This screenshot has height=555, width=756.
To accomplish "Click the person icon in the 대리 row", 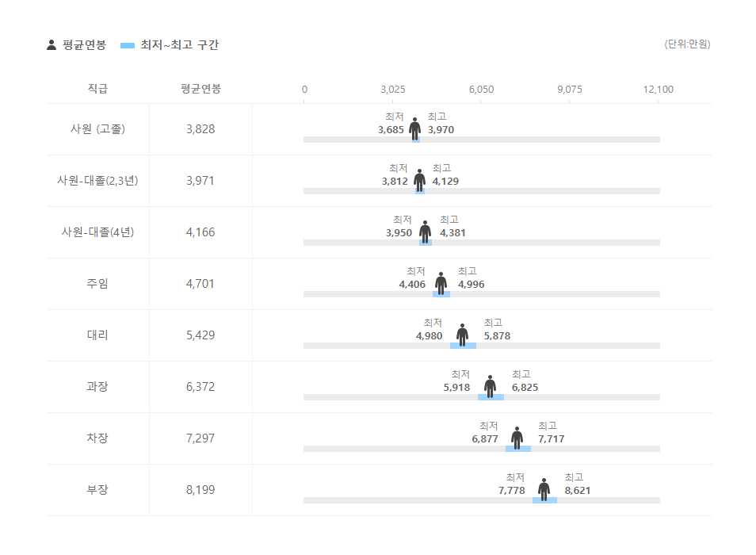I will pyautogui.click(x=462, y=335).
